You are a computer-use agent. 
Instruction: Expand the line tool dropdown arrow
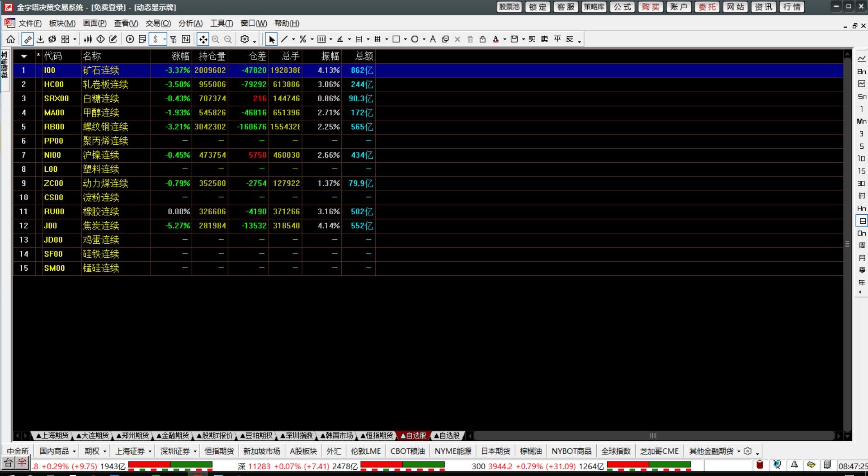pyautogui.click(x=293, y=39)
